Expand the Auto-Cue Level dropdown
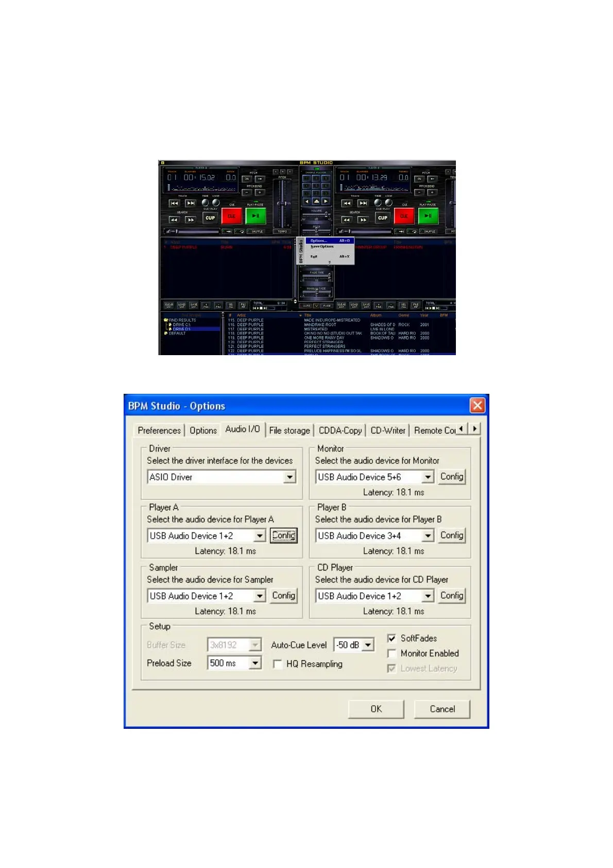Image resolution: width=613 pixels, height=868 pixels. pos(368,645)
